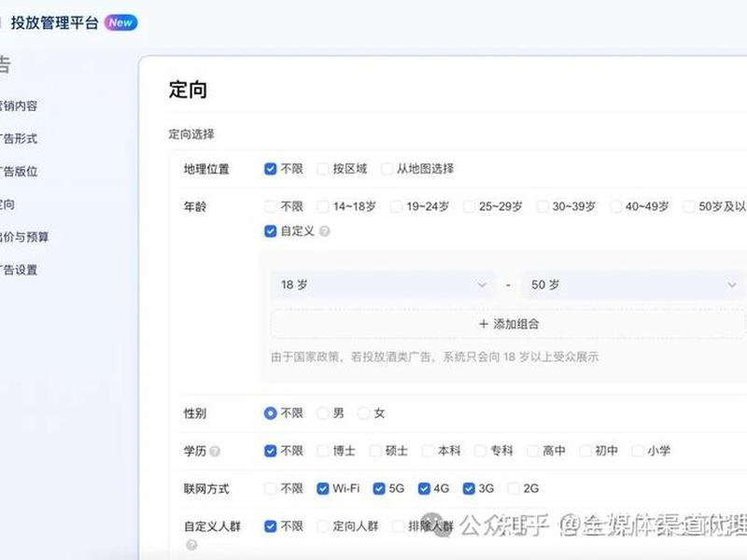Go to 广告版位 sidebar section
This screenshot has height=560, width=747.
pyautogui.click(x=18, y=172)
